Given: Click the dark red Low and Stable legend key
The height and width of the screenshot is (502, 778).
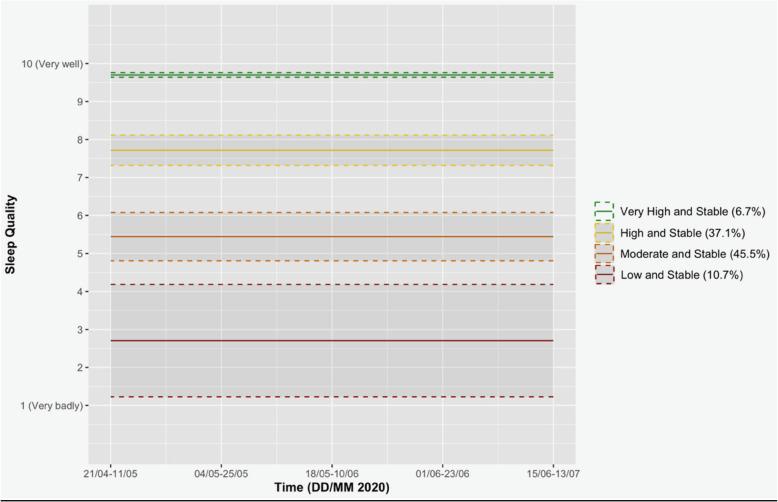Looking at the screenshot, I should pos(603,274).
